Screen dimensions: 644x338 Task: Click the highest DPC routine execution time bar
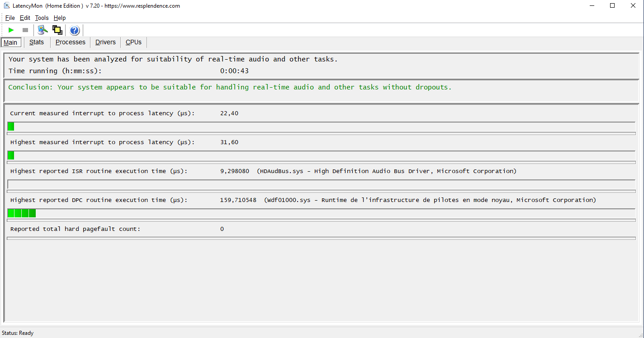pos(321,213)
